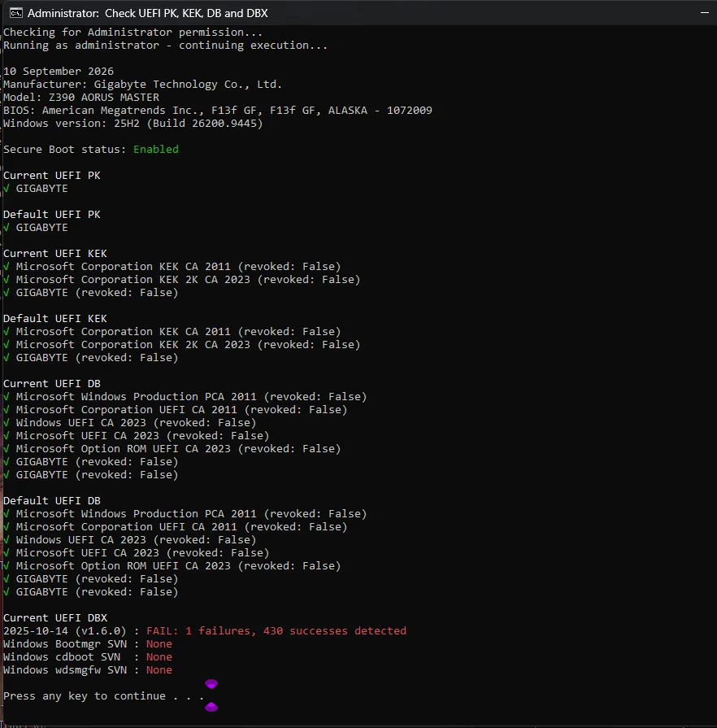The height and width of the screenshot is (728, 717).
Task: Select the 'Windows Bootmgr SVN' label
Action: click(65, 643)
